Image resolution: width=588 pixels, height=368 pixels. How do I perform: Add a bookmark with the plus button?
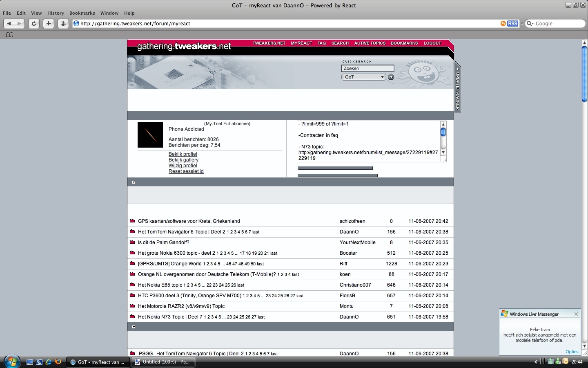pos(49,23)
